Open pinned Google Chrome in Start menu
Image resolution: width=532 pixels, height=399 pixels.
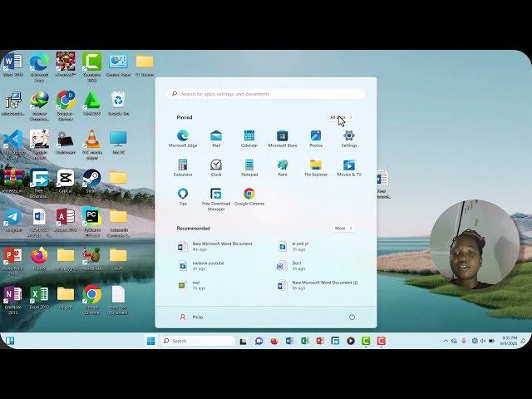coord(249,197)
